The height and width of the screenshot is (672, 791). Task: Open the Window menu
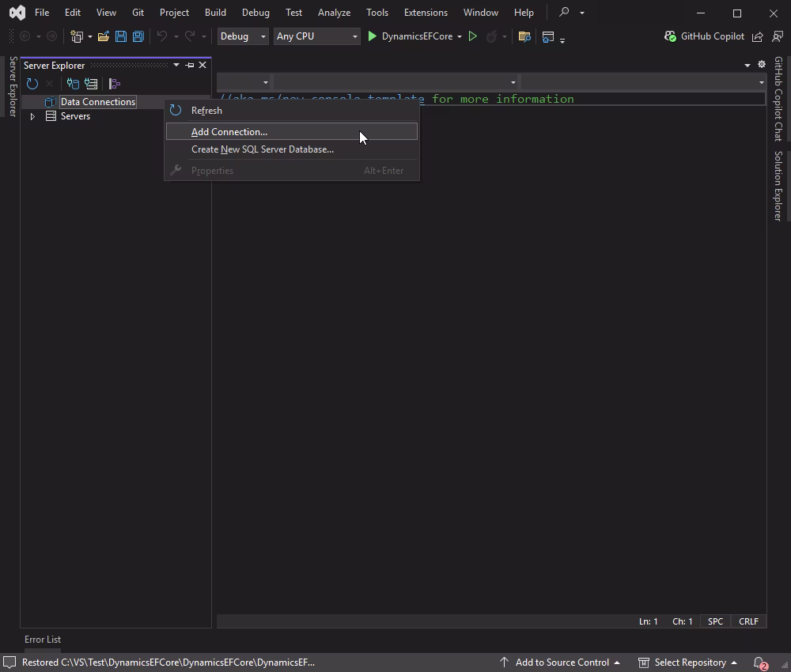481,13
